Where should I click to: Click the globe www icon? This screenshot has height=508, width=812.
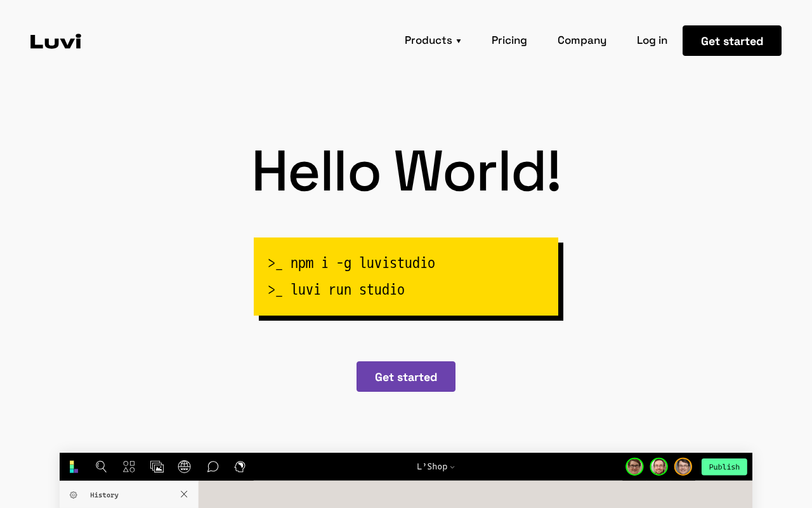point(185,467)
